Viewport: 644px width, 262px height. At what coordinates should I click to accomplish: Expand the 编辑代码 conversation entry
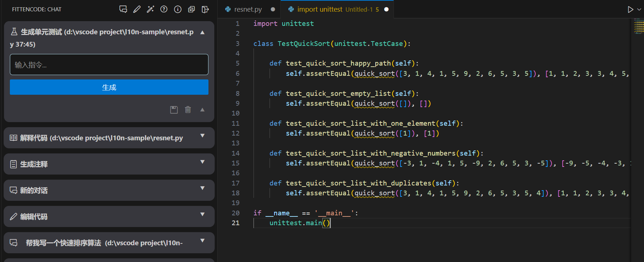pyautogui.click(x=202, y=215)
